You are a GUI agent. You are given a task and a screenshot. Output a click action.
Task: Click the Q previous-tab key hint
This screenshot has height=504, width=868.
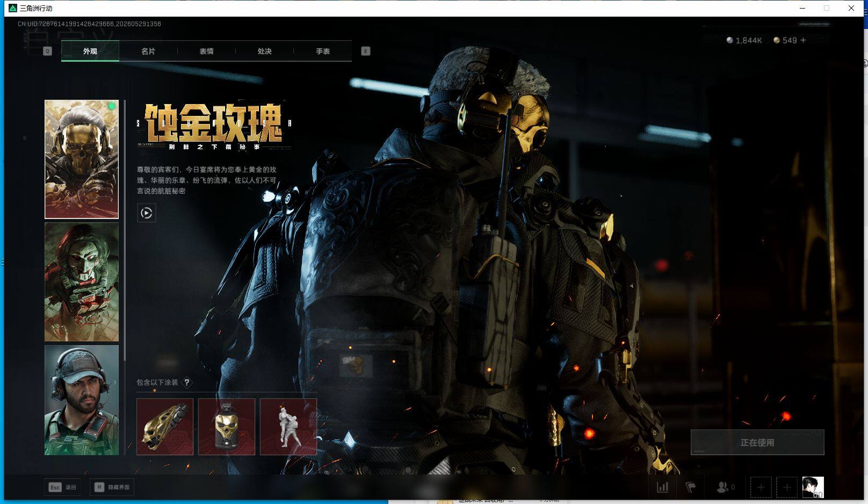tap(47, 51)
